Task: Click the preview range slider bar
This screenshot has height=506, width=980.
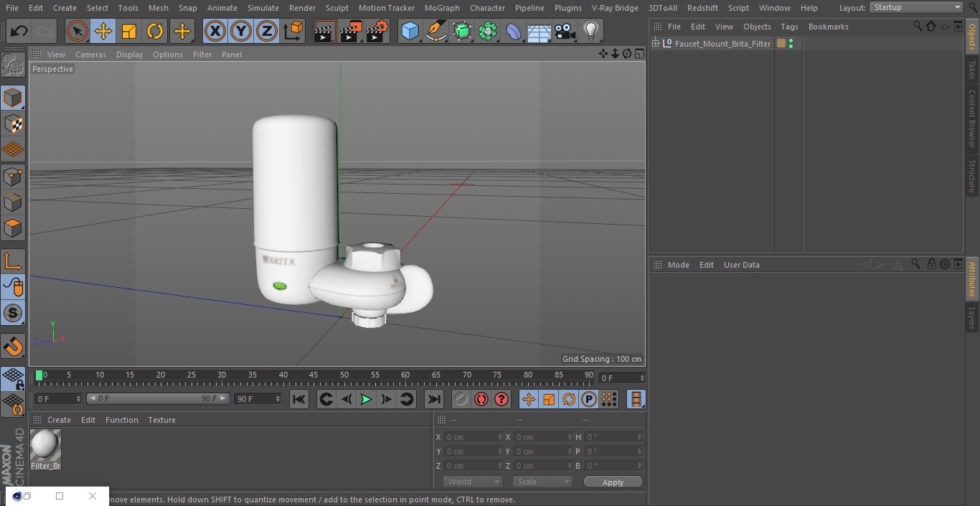Action: [x=158, y=398]
